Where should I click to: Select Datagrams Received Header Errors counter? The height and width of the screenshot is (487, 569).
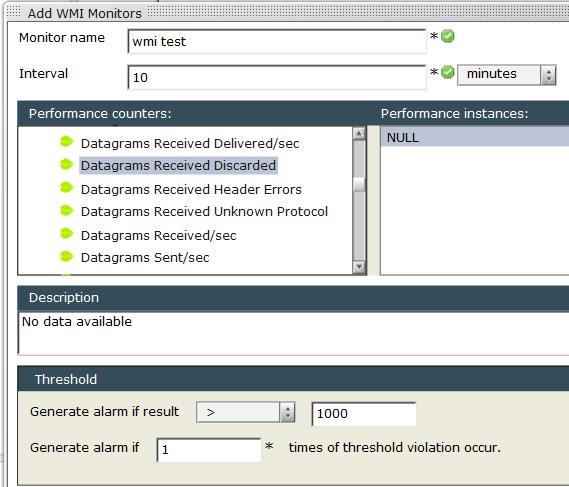(191, 190)
